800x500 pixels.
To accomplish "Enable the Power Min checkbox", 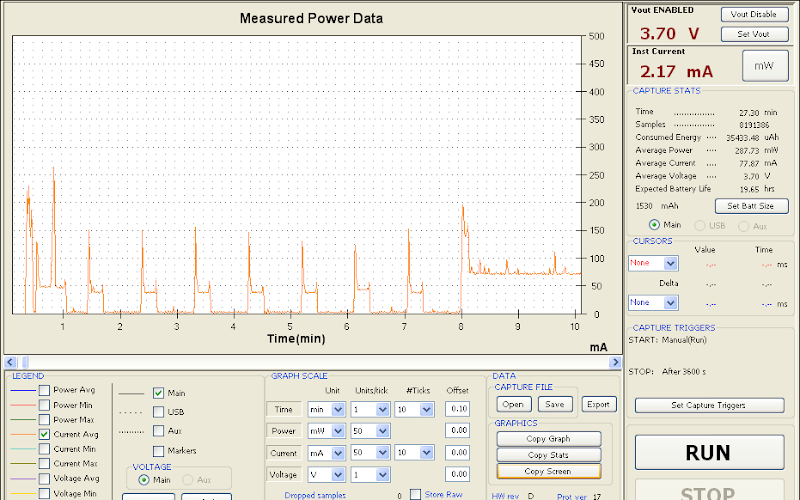I will click(x=44, y=405).
